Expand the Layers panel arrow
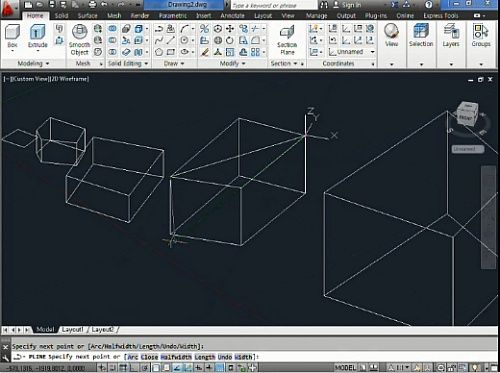The height and width of the screenshot is (373, 500). (451, 64)
